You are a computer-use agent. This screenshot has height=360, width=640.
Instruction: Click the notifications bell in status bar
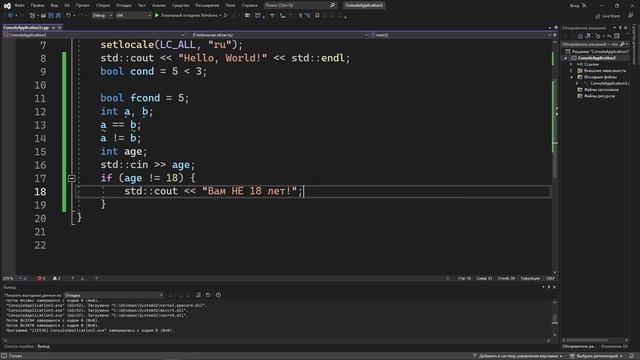coord(632,356)
